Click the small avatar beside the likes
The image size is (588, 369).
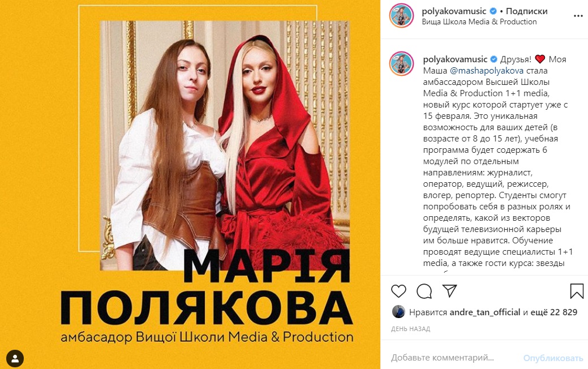398,312
